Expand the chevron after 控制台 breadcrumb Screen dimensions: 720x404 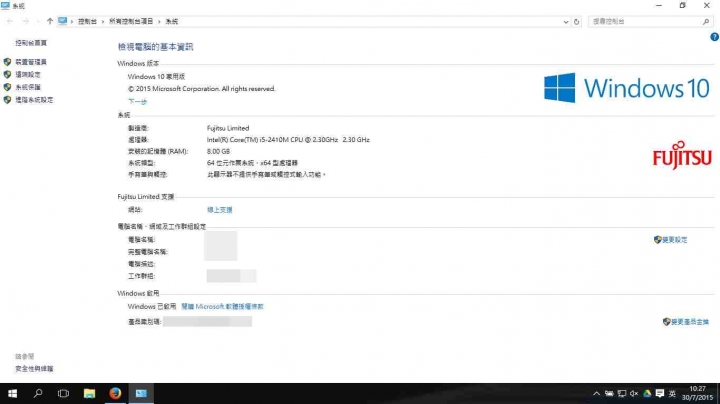[x=103, y=22]
